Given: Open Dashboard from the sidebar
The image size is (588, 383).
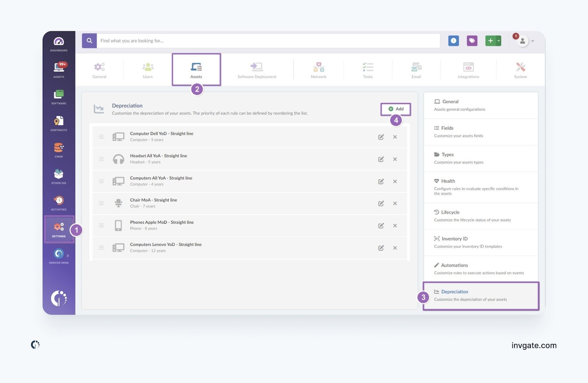Looking at the screenshot, I should click(59, 44).
